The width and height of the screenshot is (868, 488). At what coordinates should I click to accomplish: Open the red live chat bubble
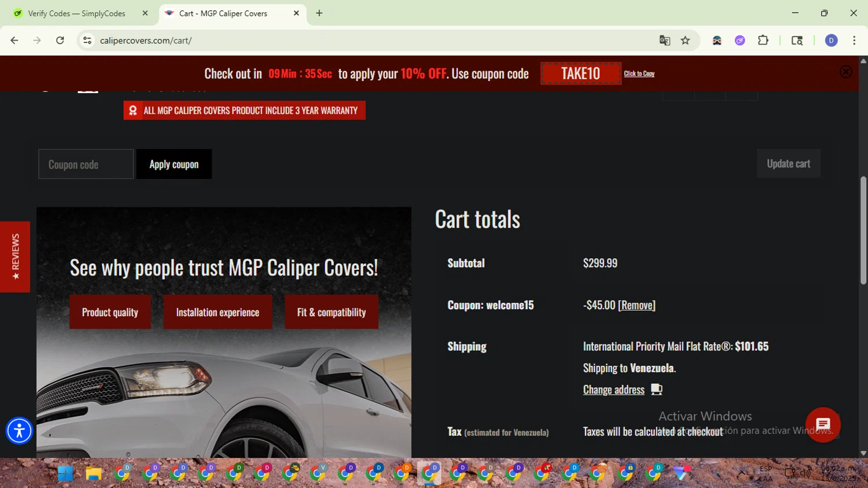[823, 424]
